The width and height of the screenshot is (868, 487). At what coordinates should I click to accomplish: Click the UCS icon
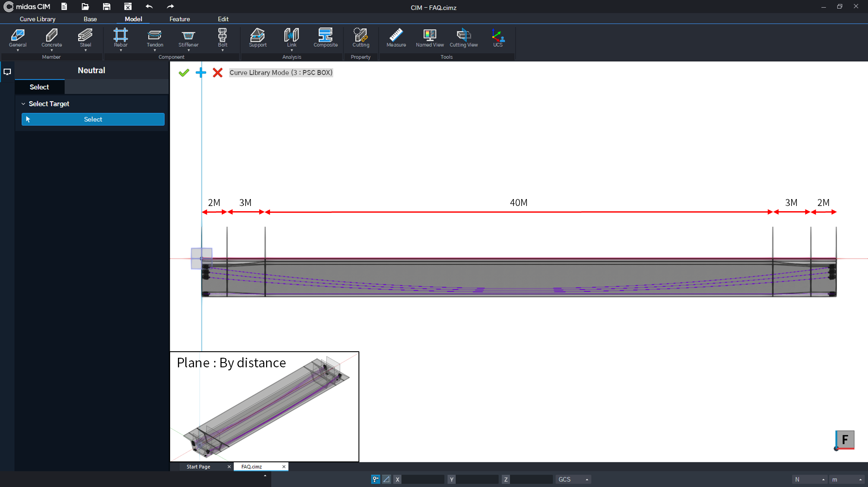(497, 38)
